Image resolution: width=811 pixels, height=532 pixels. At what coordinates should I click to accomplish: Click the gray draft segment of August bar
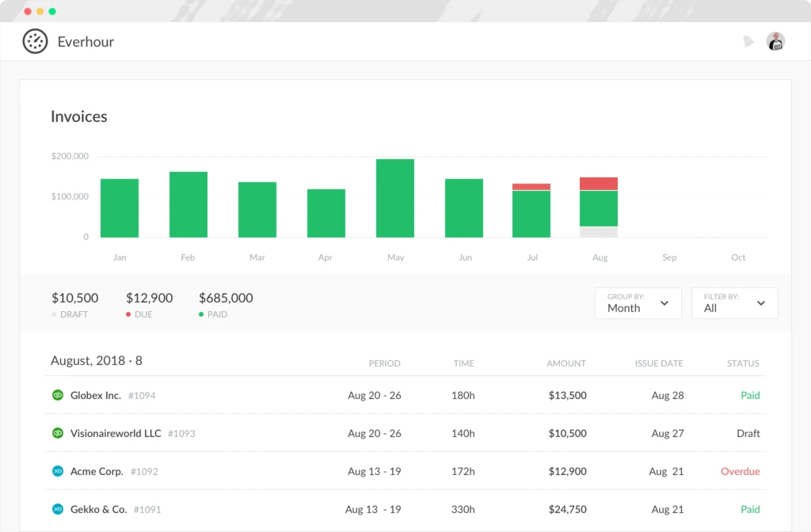point(599,232)
